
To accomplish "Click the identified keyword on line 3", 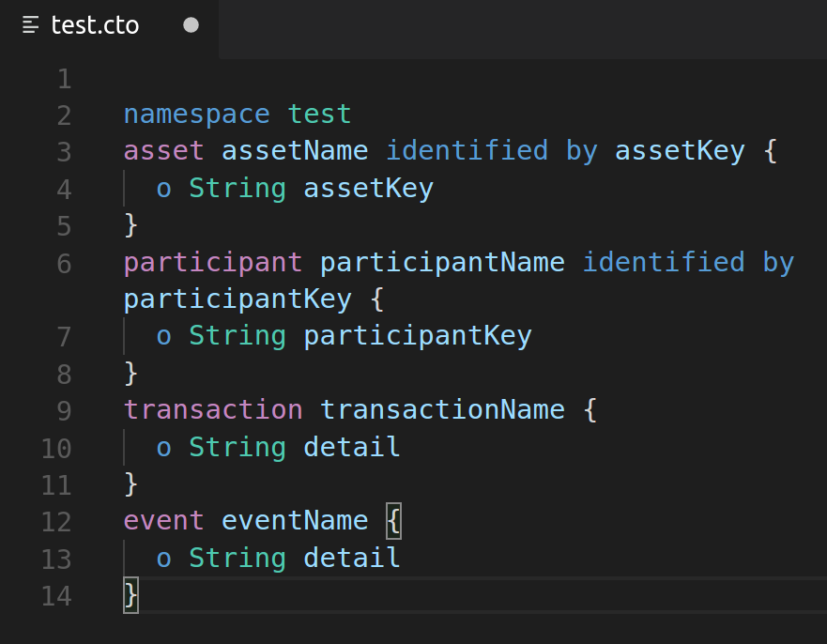I will click(x=467, y=150).
